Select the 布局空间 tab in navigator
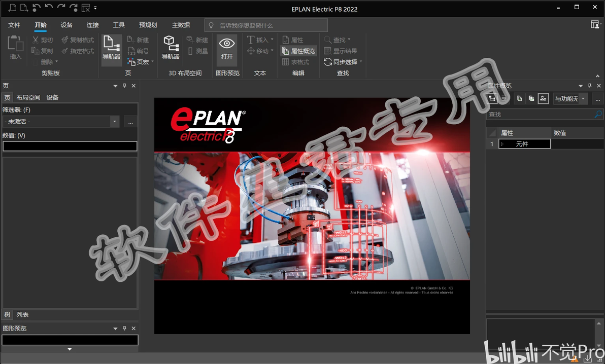This screenshot has height=364, width=605. click(28, 97)
